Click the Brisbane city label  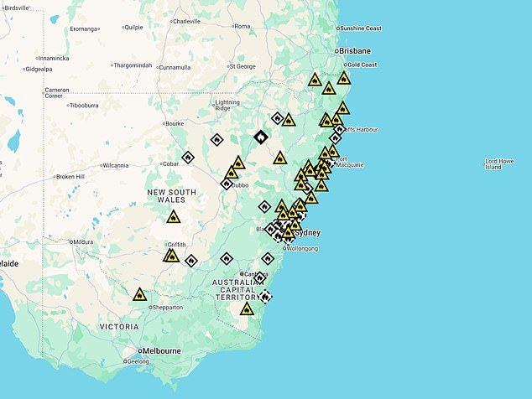click(x=352, y=51)
